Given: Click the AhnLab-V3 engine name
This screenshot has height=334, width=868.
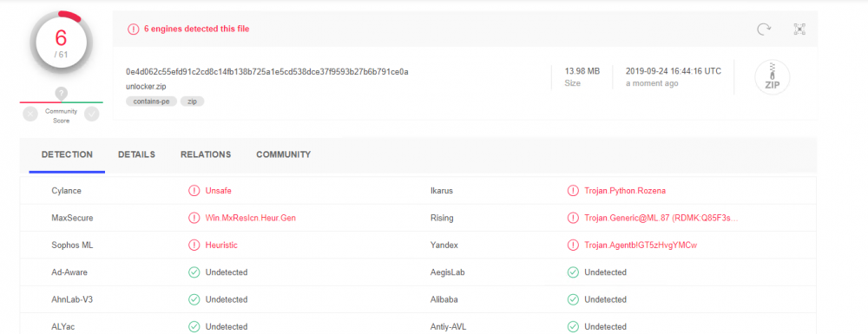Looking at the screenshot, I should tap(71, 299).
